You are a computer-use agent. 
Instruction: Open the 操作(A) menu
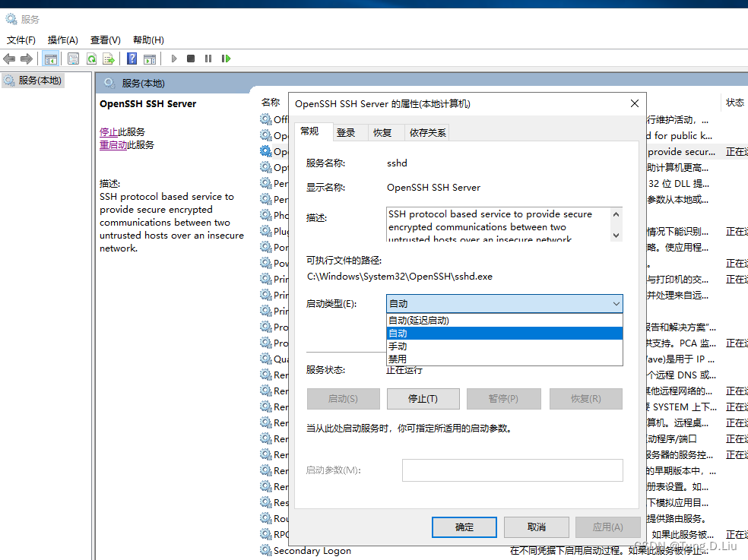click(62, 40)
